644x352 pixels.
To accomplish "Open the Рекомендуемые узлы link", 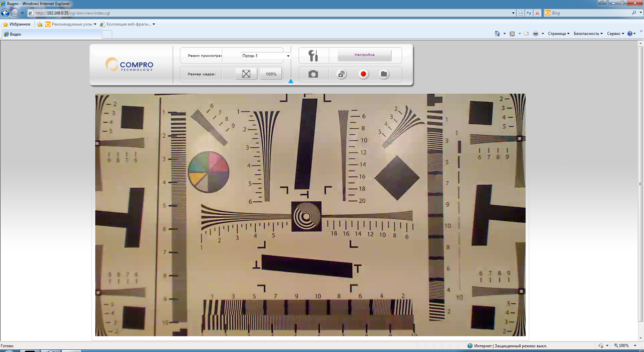I will [x=71, y=24].
